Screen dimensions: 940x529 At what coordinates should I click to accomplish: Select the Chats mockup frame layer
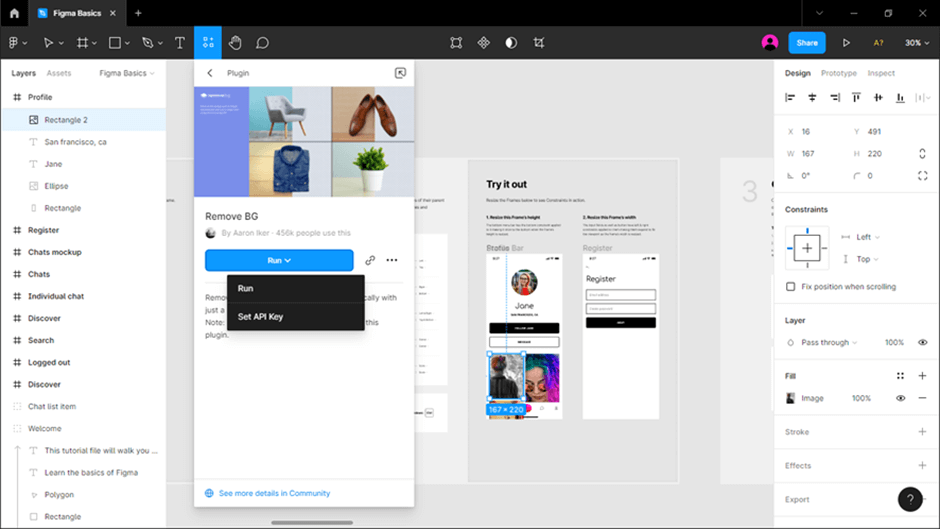point(84,252)
